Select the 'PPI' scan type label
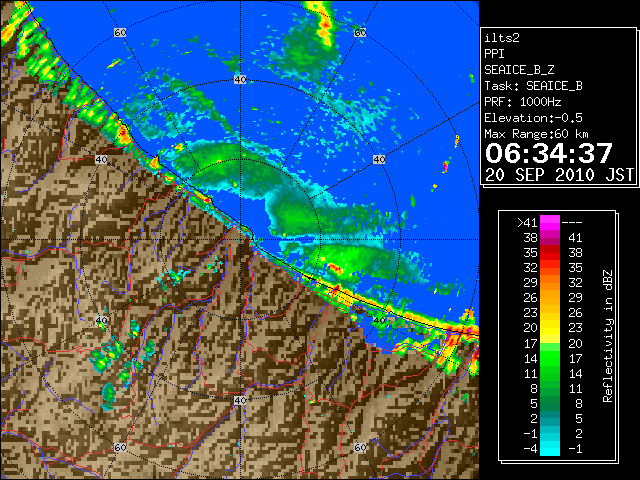The image size is (640, 480). pyautogui.click(x=494, y=54)
